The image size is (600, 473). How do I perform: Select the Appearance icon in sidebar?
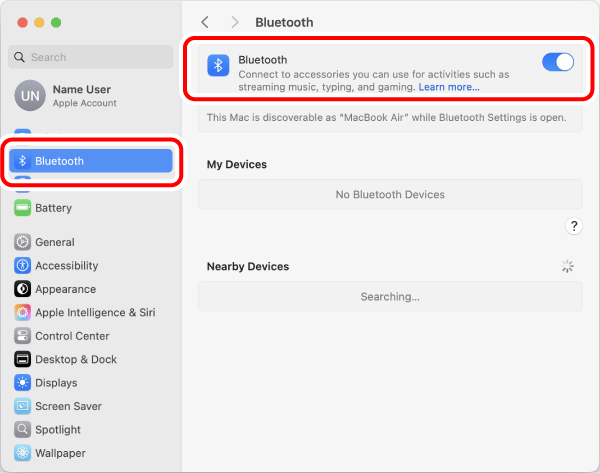coord(22,289)
